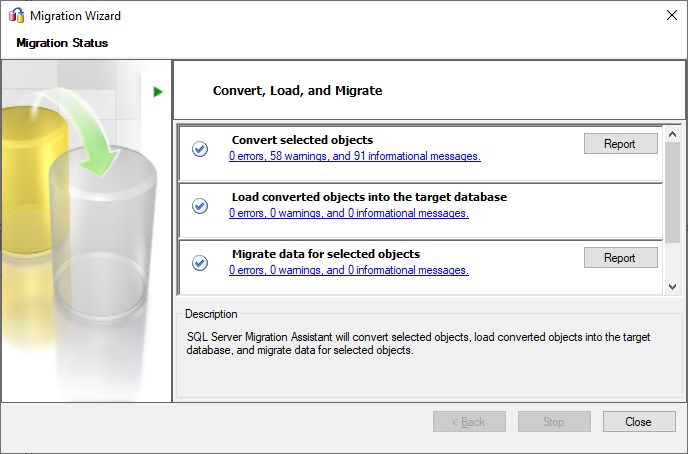Screen dimensions: 688x454
Task: Close the Migration Wizard window with X
Action: tap(671, 15)
